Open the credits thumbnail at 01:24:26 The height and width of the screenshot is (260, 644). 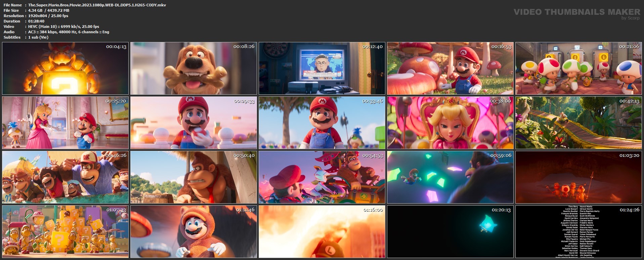[x=578, y=231]
